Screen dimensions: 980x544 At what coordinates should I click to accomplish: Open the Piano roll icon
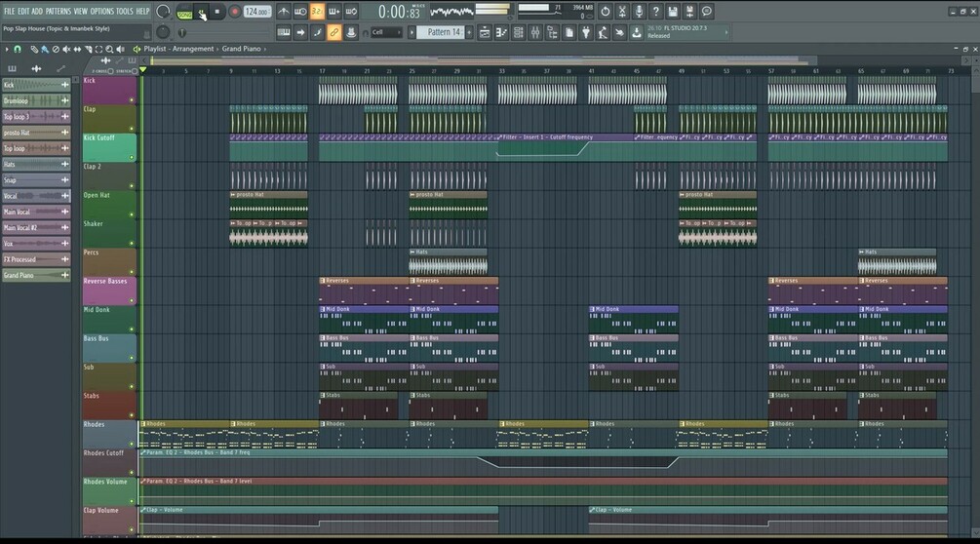click(501, 32)
